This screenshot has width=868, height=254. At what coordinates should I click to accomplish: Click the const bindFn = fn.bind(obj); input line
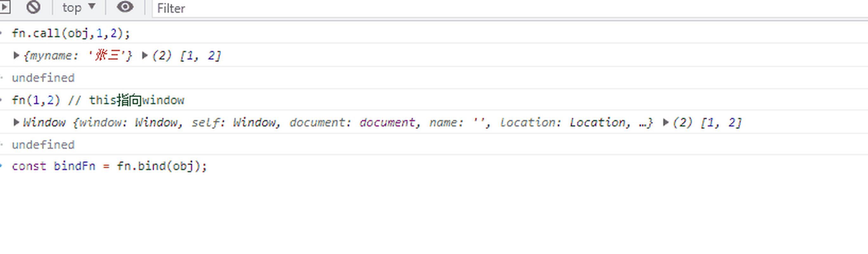tap(109, 166)
